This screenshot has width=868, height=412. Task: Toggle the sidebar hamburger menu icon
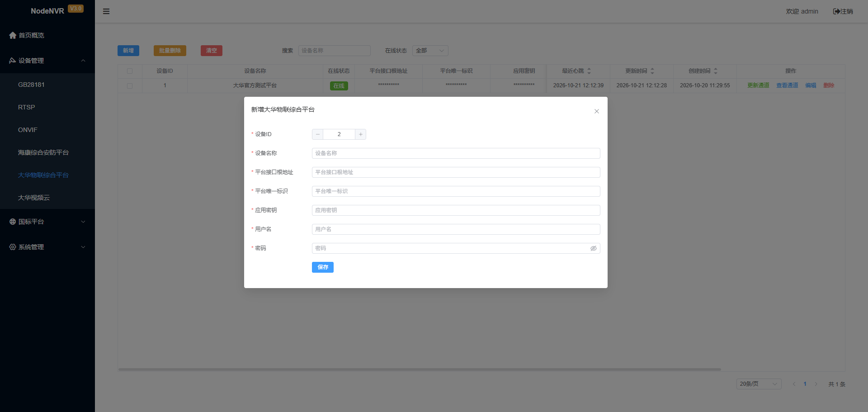106,11
